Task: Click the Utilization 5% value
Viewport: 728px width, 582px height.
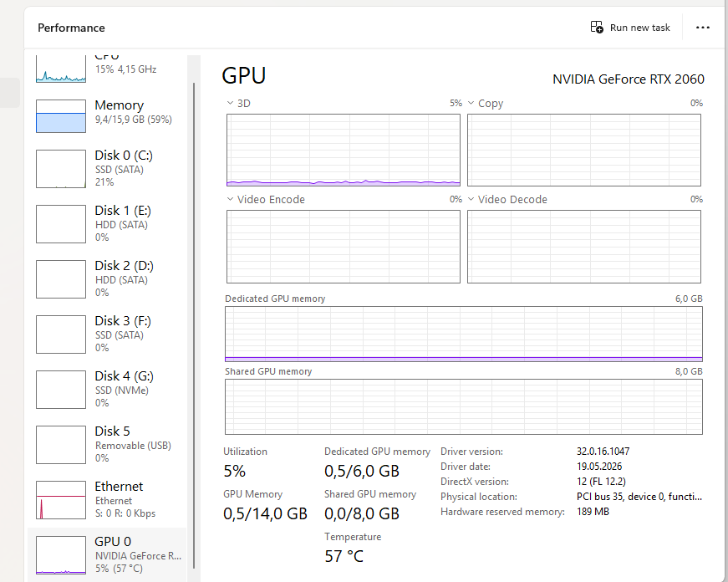Action: coord(235,471)
